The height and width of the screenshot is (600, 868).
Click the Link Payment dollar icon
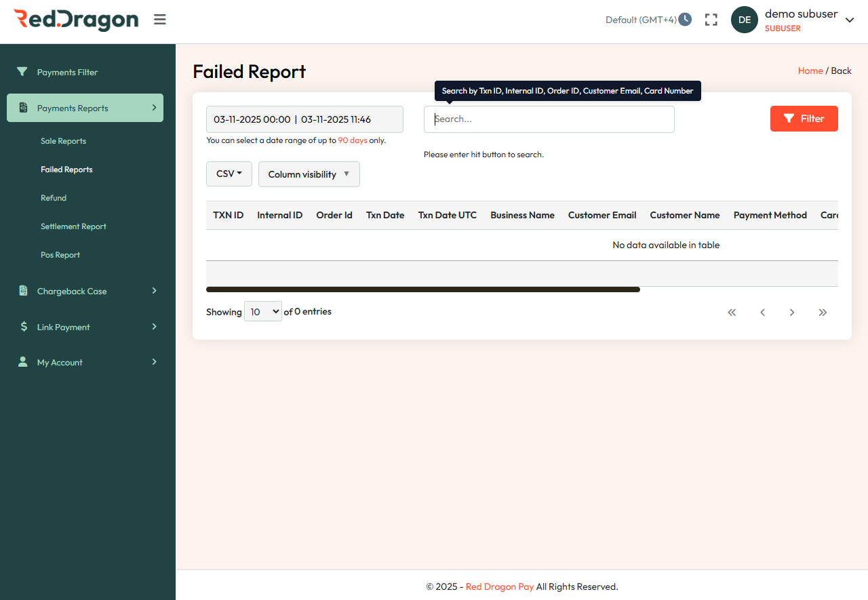point(22,327)
